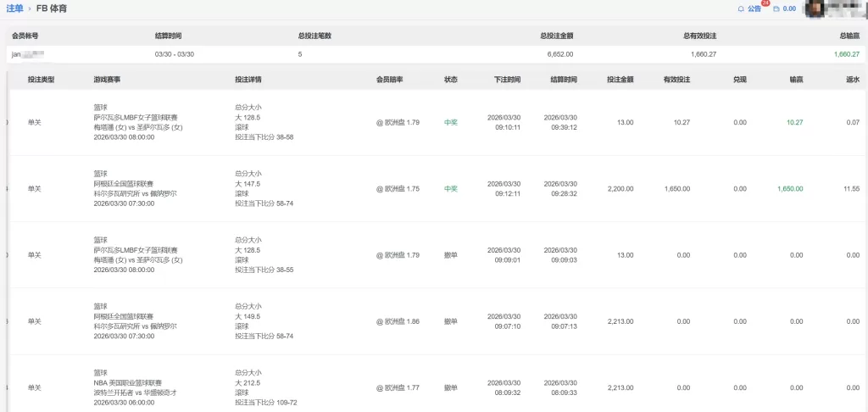Viewport: 868px width, 412px height.
Task: Open the 公告 announcements link
Action: (x=754, y=8)
